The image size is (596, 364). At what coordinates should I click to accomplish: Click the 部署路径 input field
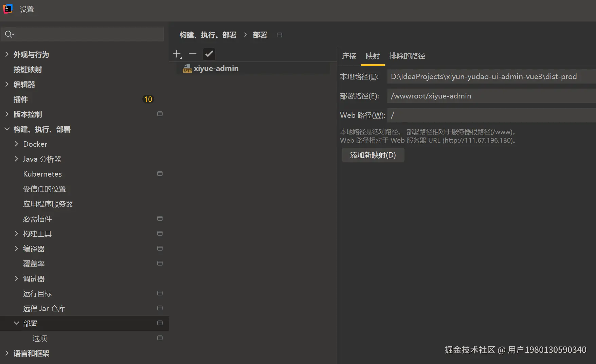(x=491, y=96)
